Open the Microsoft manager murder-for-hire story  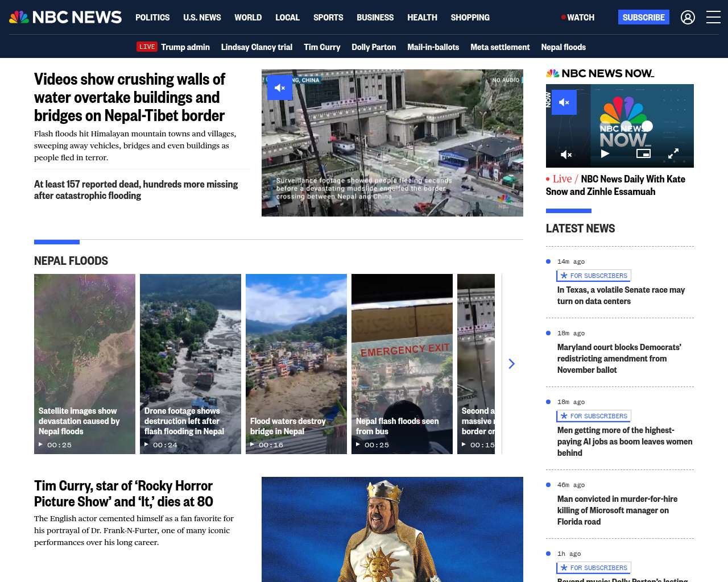[x=618, y=510]
